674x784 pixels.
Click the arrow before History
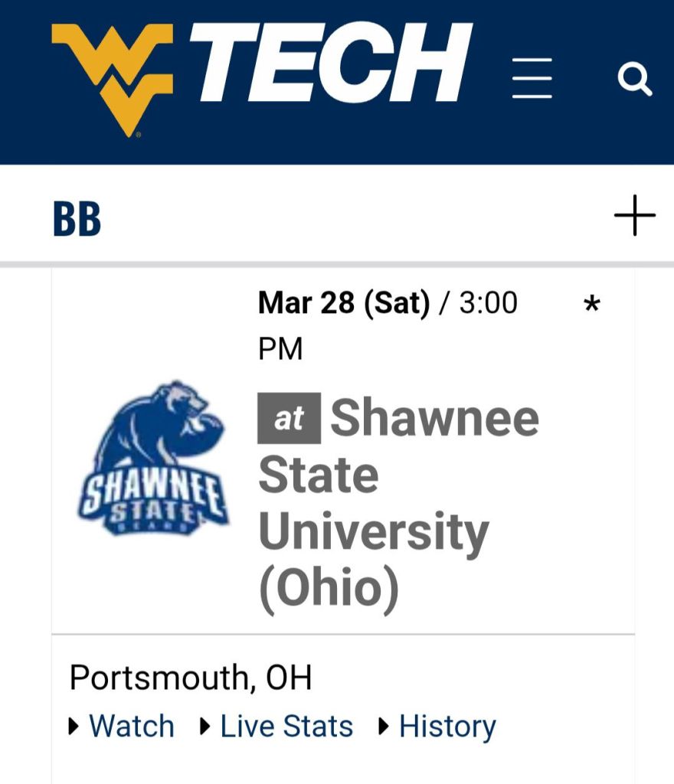[384, 727]
